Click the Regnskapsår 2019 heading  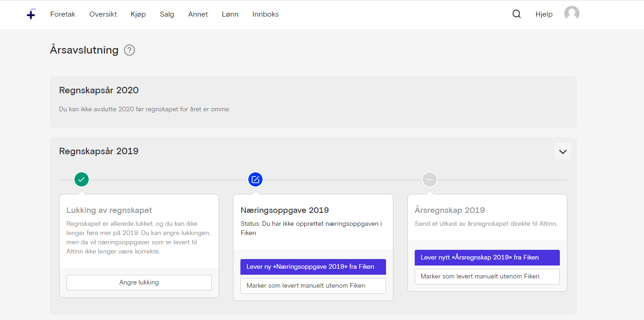tap(99, 151)
